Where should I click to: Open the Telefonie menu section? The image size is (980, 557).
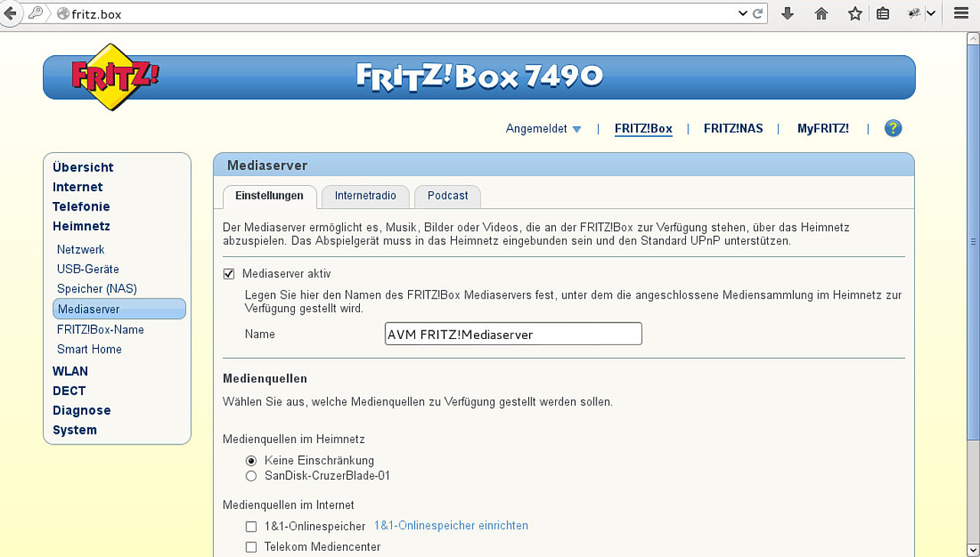tap(81, 207)
